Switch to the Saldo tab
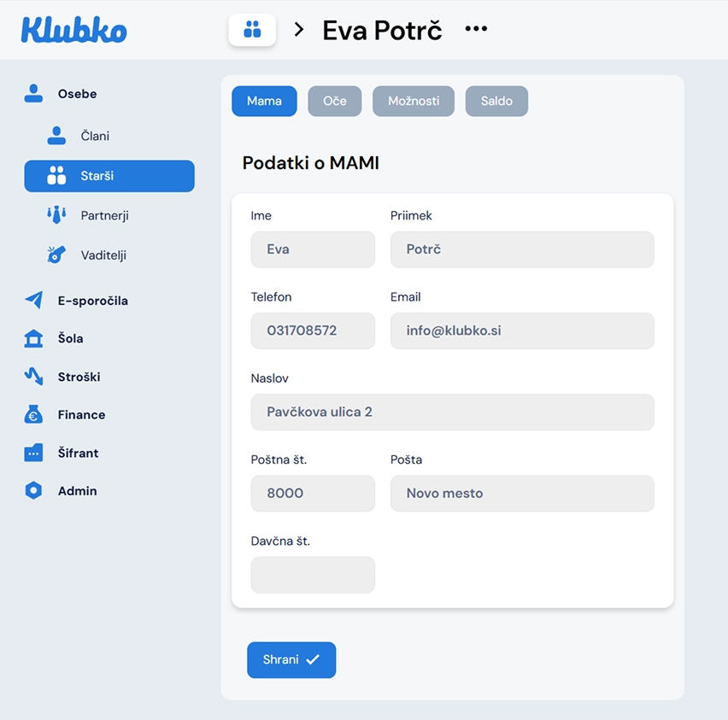The image size is (728, 720). pos(496,101)
